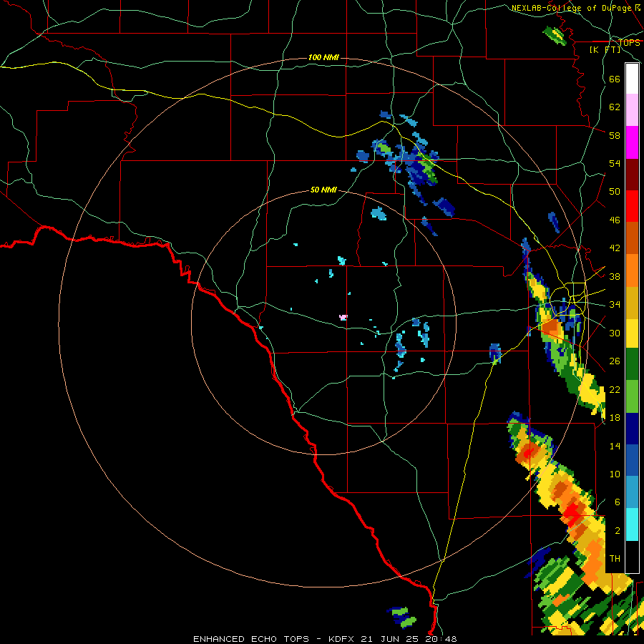
Task: Pick the bright yellow legend swatch
Action: pyautogui.click(x=632, y=333)
